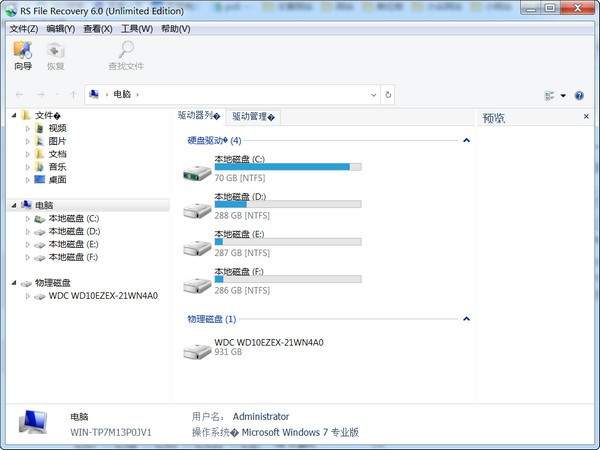This screenshot has height=450, width=600.
Task: Collapse the 物理磁盘 section in main panel
Action: point(466,319)
